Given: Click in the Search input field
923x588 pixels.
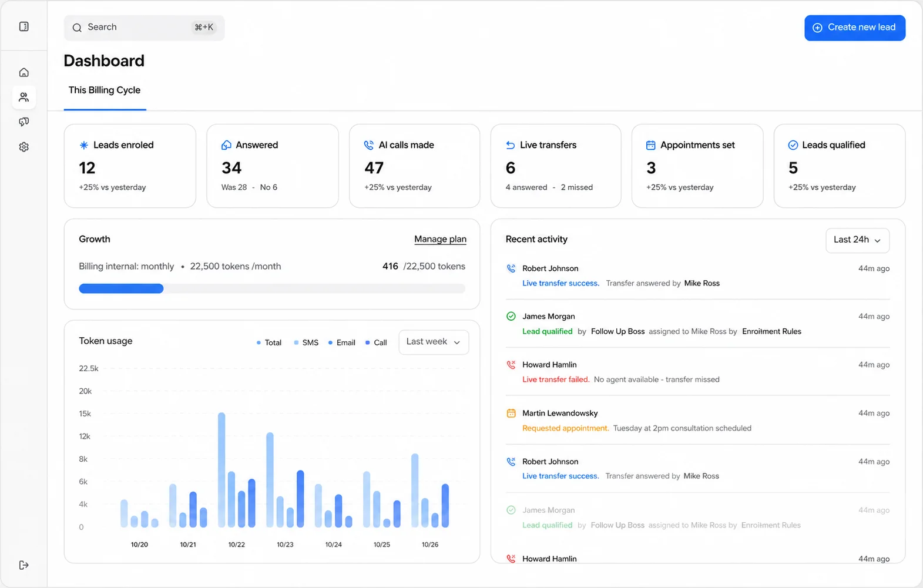Looking at the screenshot, I should coord(144,28).
